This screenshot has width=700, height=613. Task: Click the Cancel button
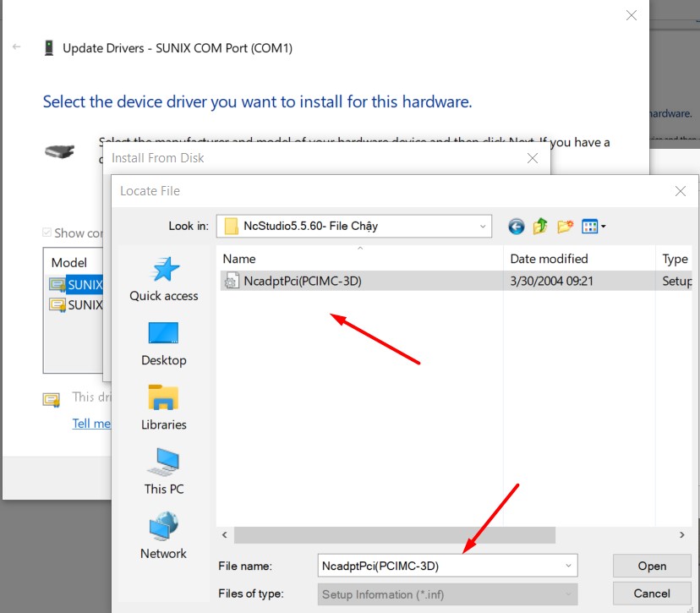[x=652, y=594]
